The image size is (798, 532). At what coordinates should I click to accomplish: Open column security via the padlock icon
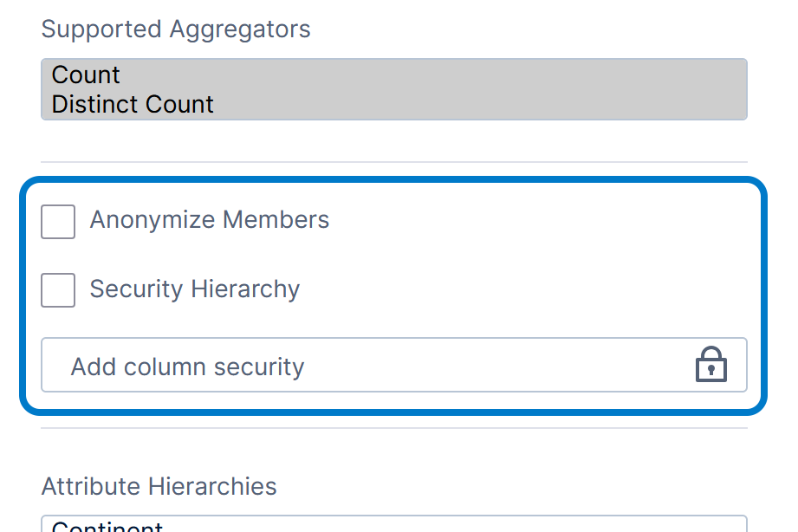710,365
